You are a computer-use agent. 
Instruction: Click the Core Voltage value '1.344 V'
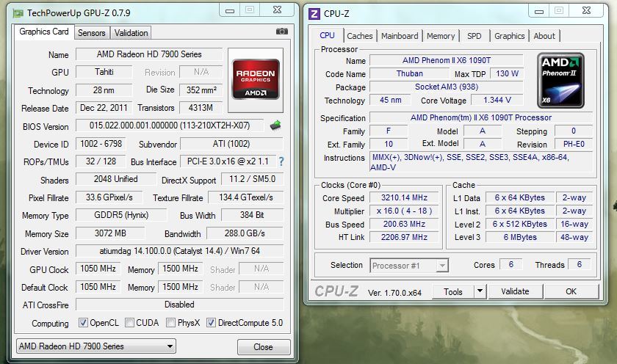click(x=497, y=101)
